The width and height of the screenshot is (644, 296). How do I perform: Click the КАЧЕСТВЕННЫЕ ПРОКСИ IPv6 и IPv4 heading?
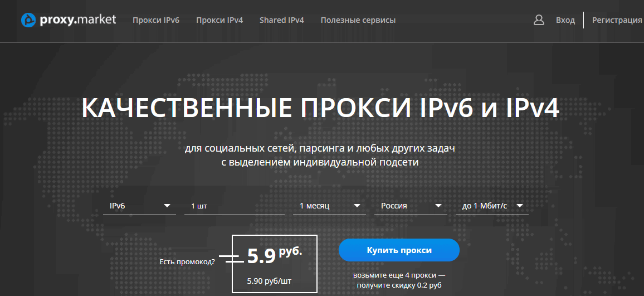320,109
